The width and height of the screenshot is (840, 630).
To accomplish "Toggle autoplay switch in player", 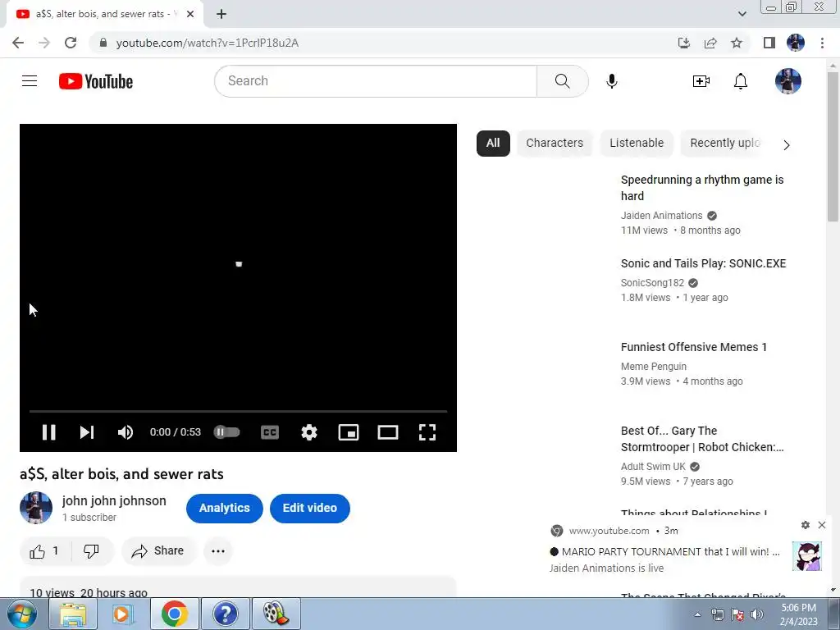I will coord(226,432).
